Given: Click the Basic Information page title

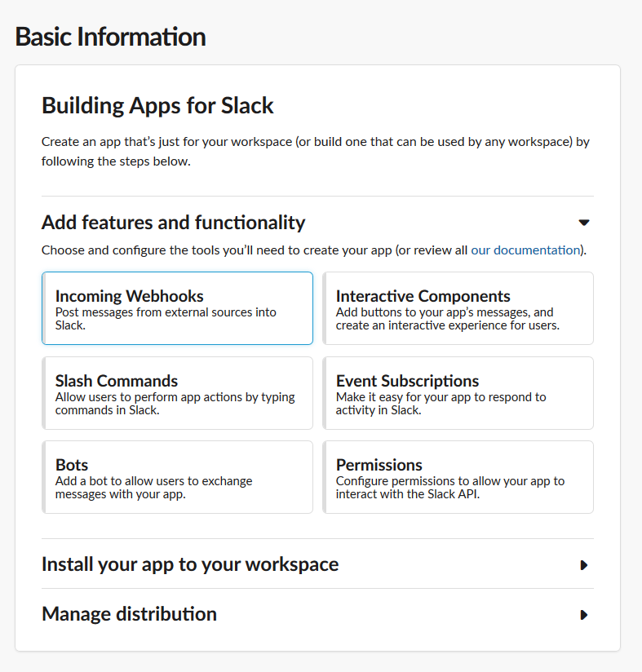Looking at the screenshot, I should pyautogui.click(x=111, y=37).
